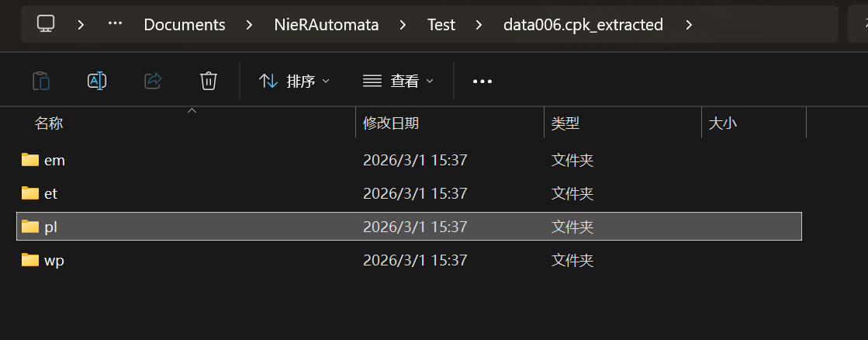This screenshot has height=340, width=868.
Task: Click the delete trash can icon
Action: coord(208,81)
